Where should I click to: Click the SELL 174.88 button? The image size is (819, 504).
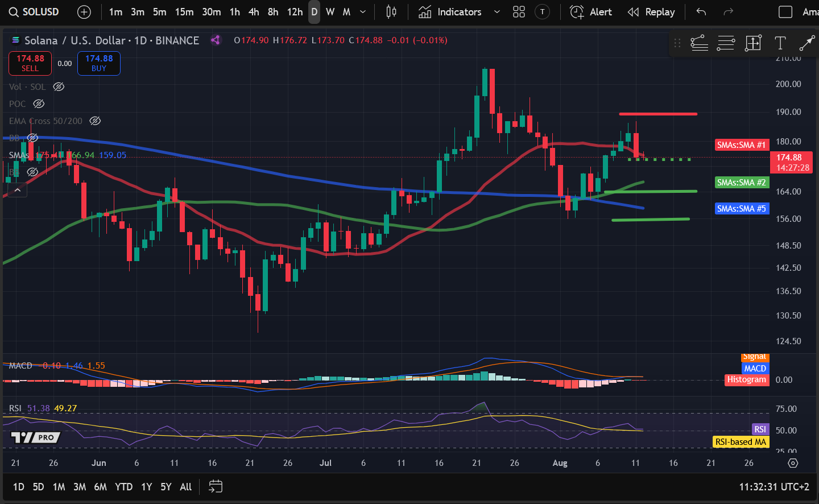point(30,63)
